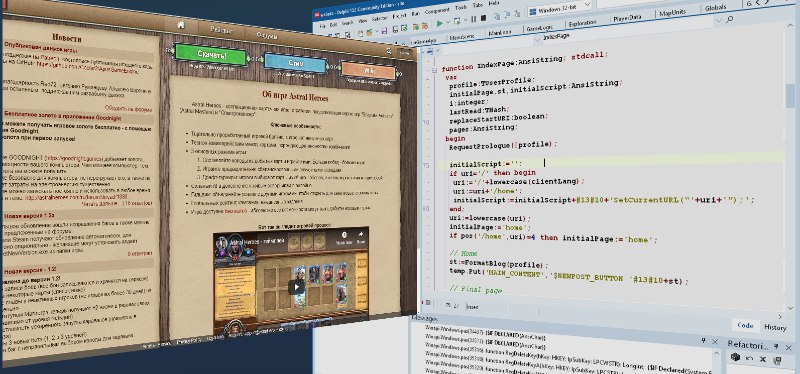Screen dimensions: 800x374
Task: Click the Run (green play) icon in Delphi
Action: pos(439,23)
